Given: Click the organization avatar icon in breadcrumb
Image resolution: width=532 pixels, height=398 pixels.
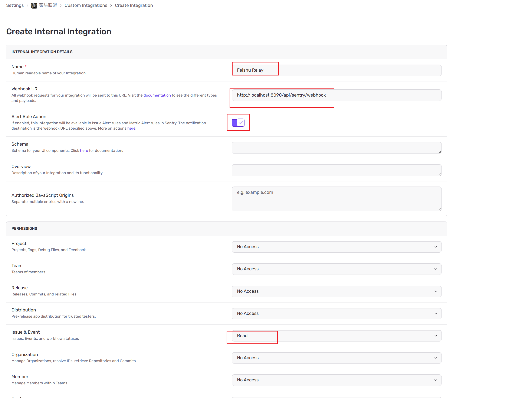Looking at the screenshot, I should pyautogui.click(x=34, y=5).
